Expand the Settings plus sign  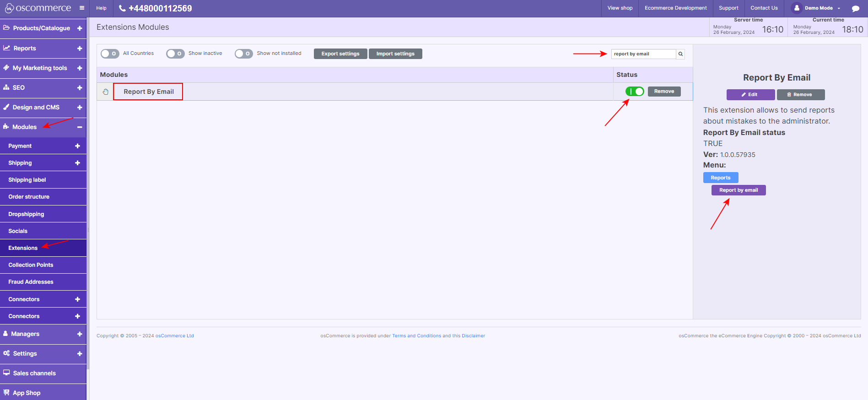80,353
